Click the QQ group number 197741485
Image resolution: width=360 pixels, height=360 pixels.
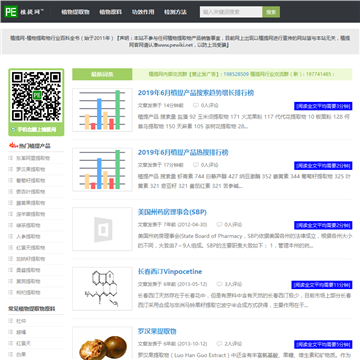click(318, 74)
